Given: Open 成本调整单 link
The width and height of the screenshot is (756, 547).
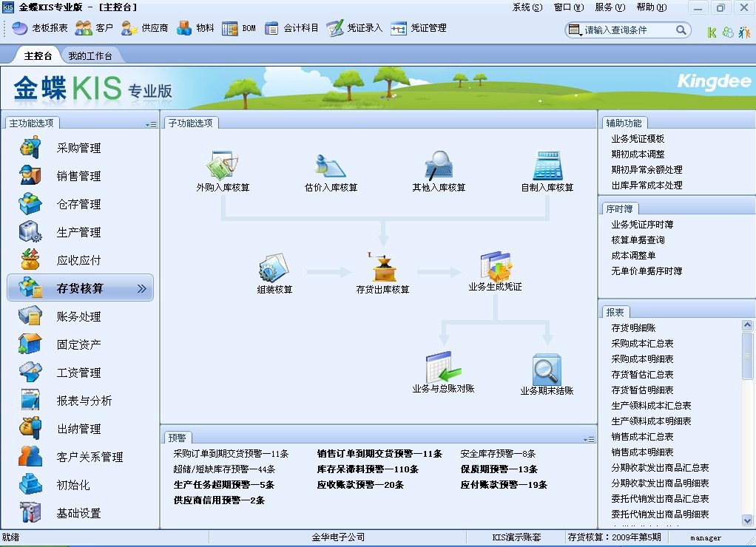Looking at the screenshot, I should (633, 256).
